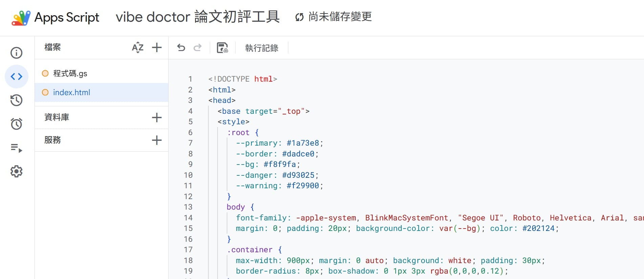644x279 pixels.
Task: Add a service next to 服務
Action: [157, 140]
